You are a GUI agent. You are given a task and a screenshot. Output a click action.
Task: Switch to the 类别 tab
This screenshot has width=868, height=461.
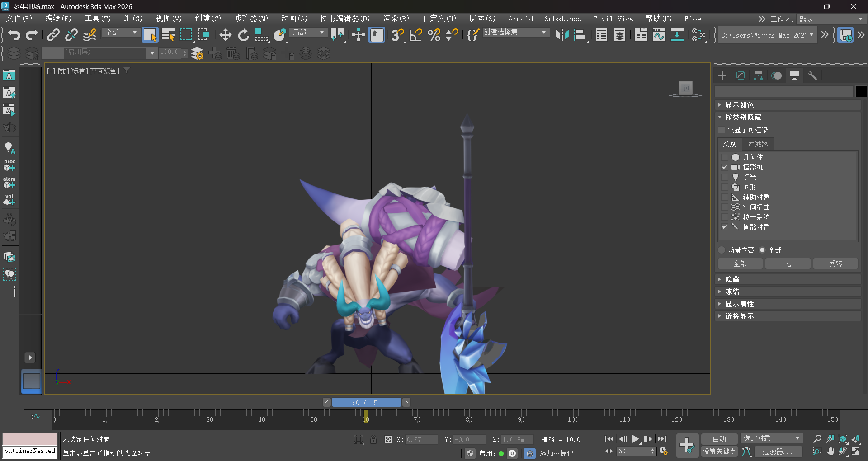730,144
